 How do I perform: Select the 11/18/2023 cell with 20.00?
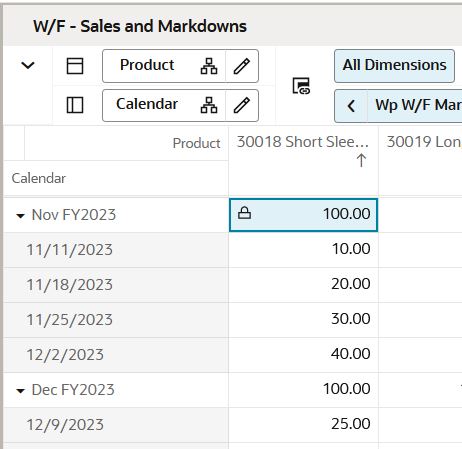click(x=303, y=285)
